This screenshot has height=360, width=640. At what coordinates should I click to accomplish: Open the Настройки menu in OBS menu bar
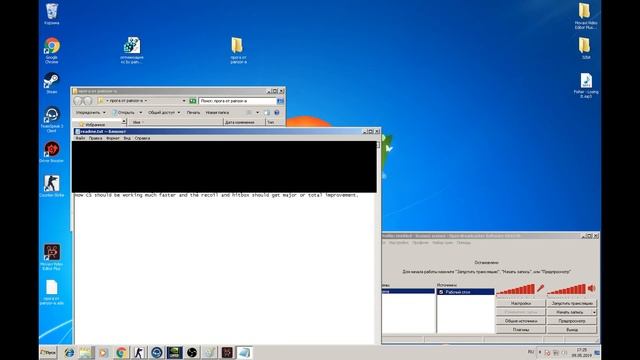398,242
